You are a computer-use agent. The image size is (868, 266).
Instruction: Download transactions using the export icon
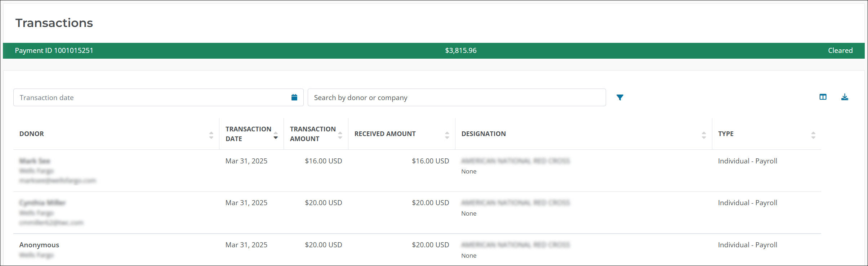point(845,97)
